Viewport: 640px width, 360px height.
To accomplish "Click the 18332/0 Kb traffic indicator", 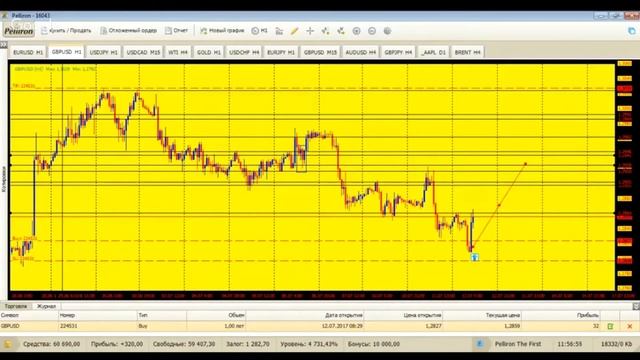I will (617, 344).
